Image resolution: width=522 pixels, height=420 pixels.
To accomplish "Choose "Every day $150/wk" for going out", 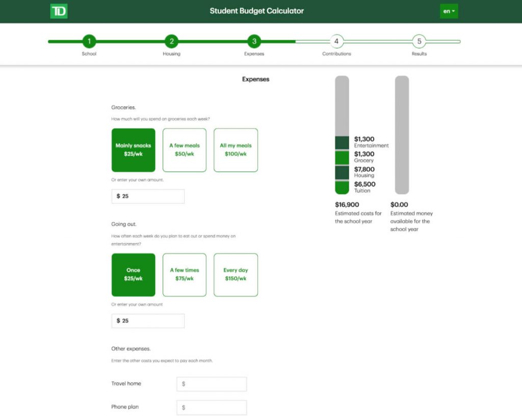I will coord(236,275).
